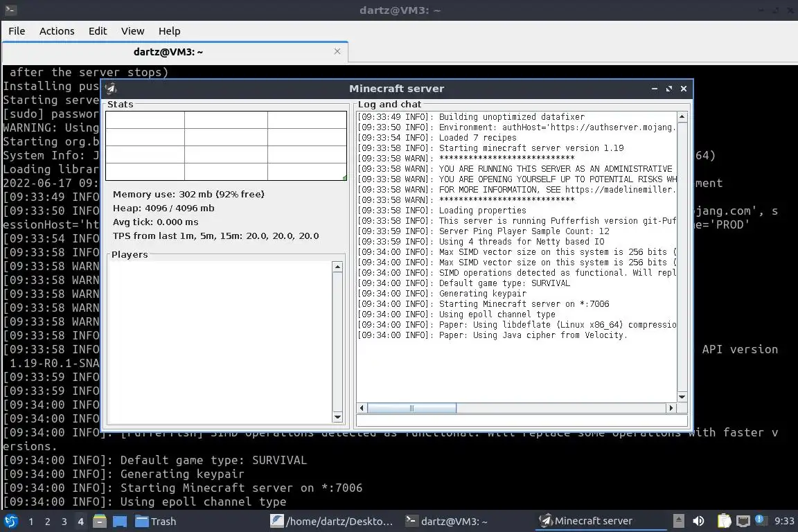Screen dimensions: 798x532
Task: Open the Edit menu
Action: click(x=98, y=31)
